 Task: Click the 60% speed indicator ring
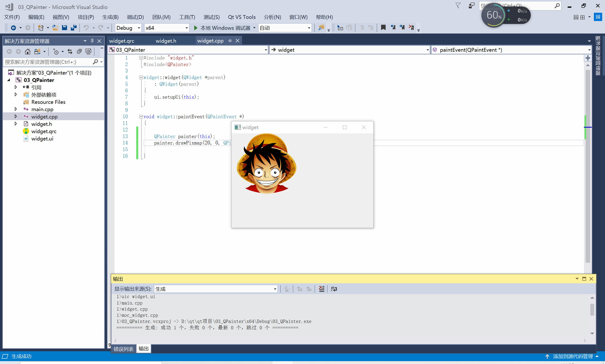(493, 15)
